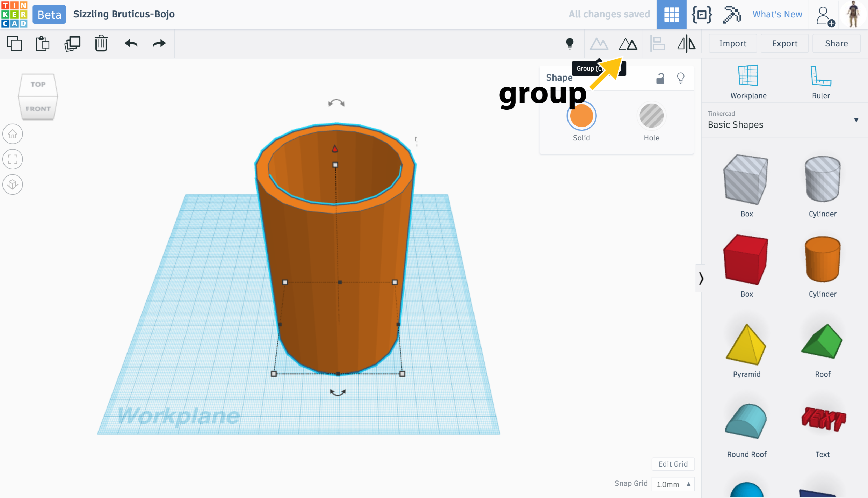The width and height of the screenshot is (868, 498).
Task: Select the orange Solid color swatch
Action: coord(581,116)
